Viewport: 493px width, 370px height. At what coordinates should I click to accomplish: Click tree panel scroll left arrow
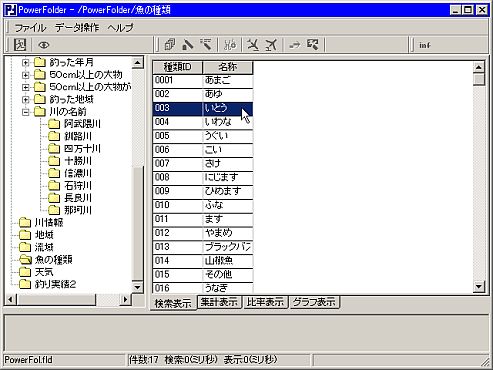10,299
